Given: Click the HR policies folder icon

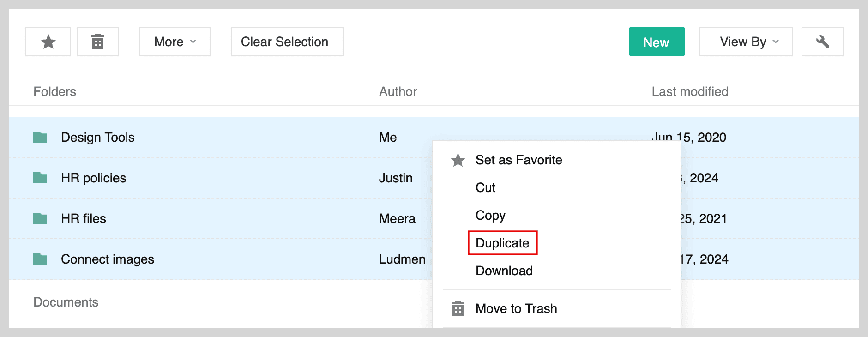Looking at the screenshot, I should click(x=40, y=178).
